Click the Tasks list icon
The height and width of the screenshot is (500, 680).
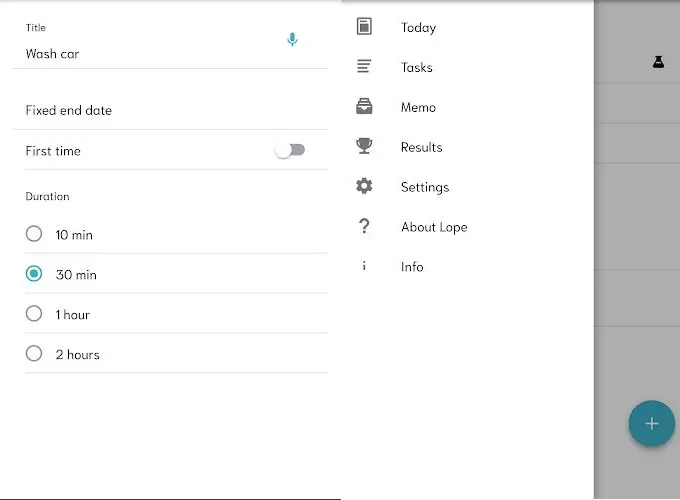(364, 66)
